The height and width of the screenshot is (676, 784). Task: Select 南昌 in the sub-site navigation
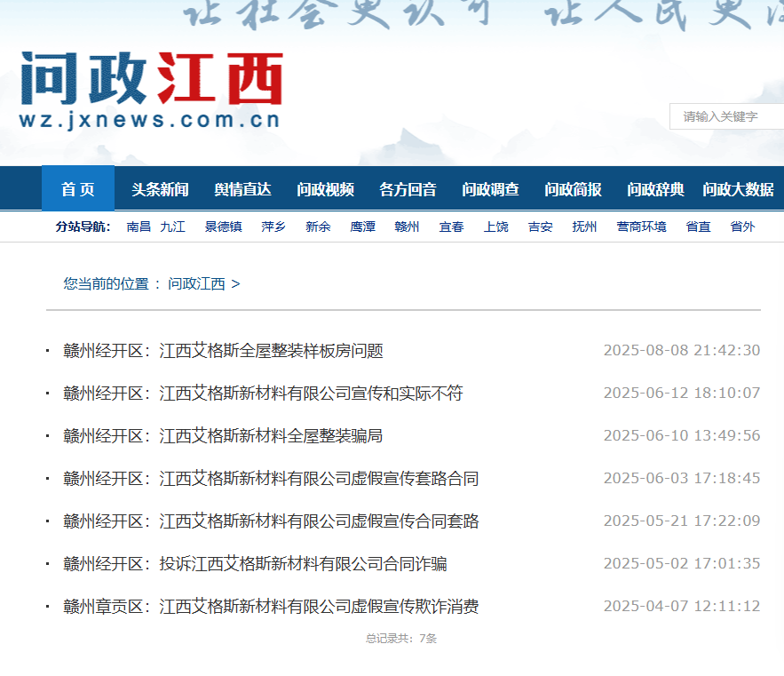point(139,227)
